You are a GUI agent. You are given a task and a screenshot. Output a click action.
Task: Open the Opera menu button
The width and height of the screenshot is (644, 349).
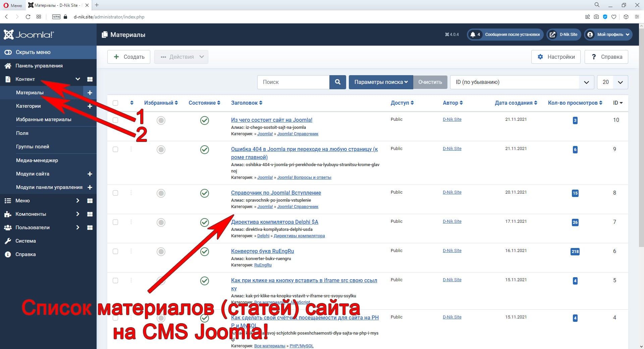13,5
